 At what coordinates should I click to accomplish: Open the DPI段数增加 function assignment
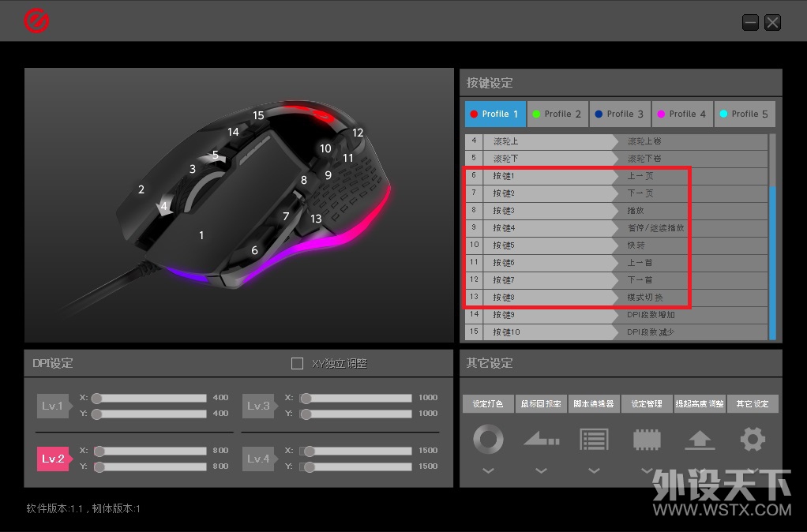651,314
